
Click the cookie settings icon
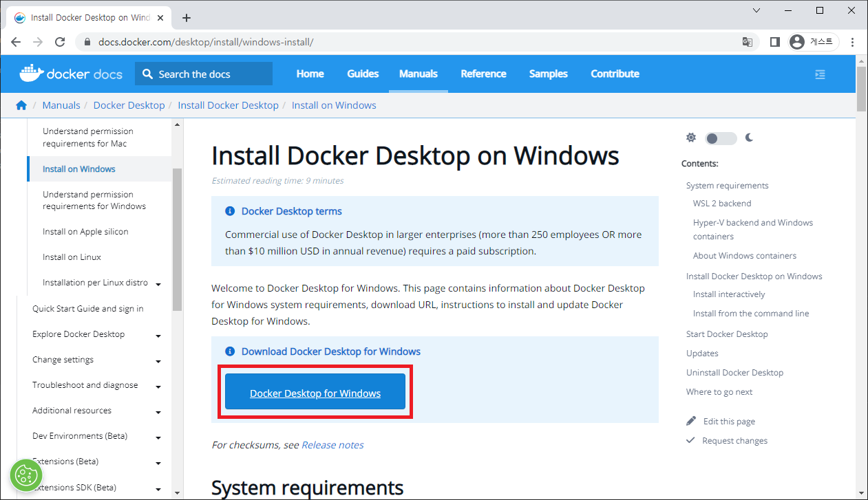(26, 475)
